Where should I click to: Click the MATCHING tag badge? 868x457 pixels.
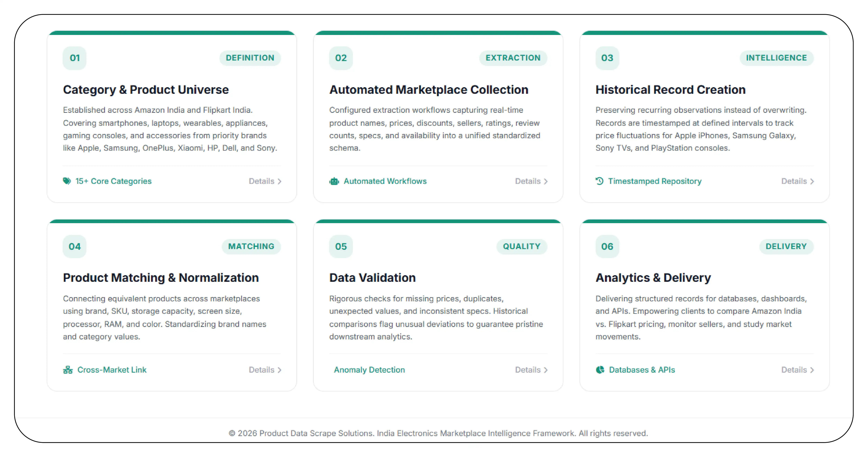[x=251, y=246]
